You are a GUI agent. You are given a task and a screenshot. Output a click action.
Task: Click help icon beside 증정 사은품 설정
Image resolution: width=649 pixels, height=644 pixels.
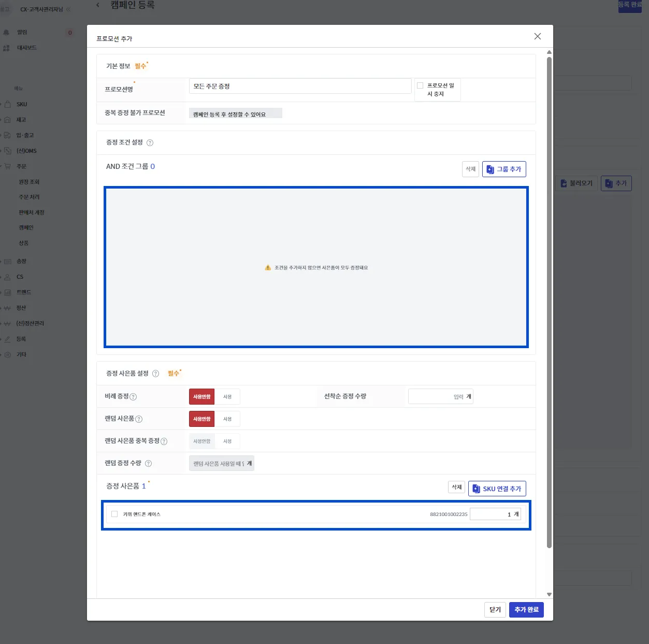point(155,374)
